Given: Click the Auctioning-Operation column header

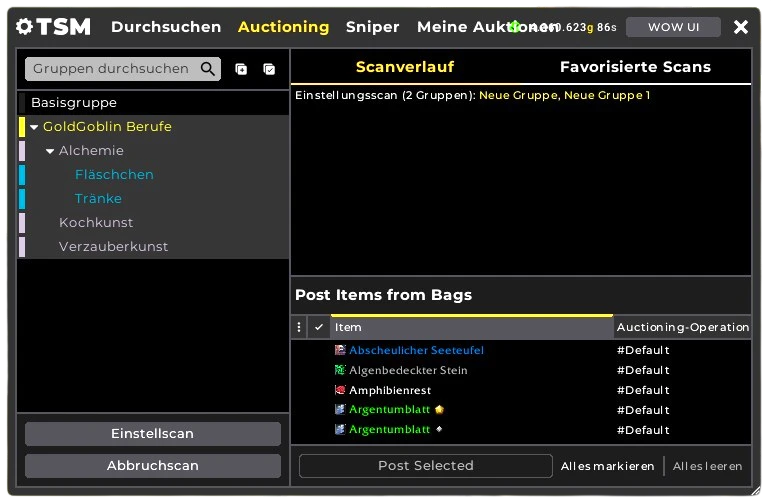Looking at the screenshot, I should (x=682, y=327).
